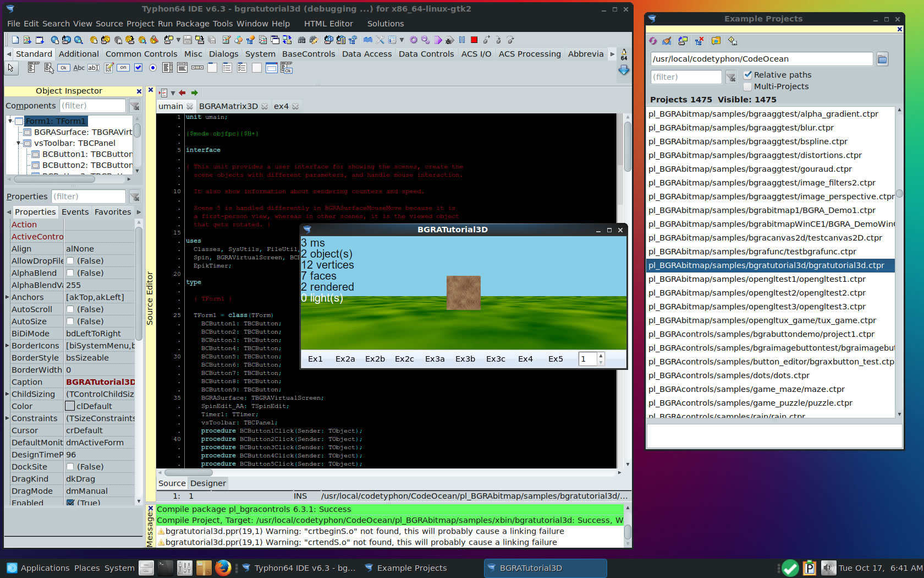Uncheck the Relative paths checkbox
This screenshot has width=924, height=578.
tap(748, 75)
